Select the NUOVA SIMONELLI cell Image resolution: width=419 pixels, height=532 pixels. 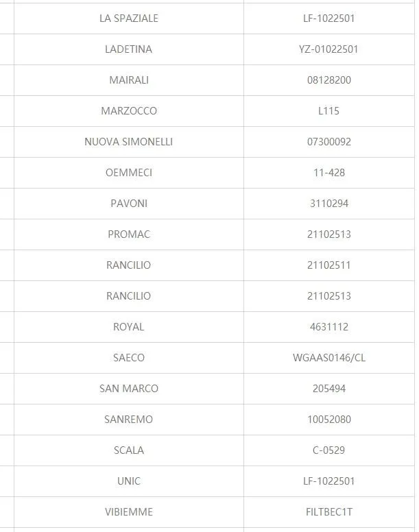[129, 142]
